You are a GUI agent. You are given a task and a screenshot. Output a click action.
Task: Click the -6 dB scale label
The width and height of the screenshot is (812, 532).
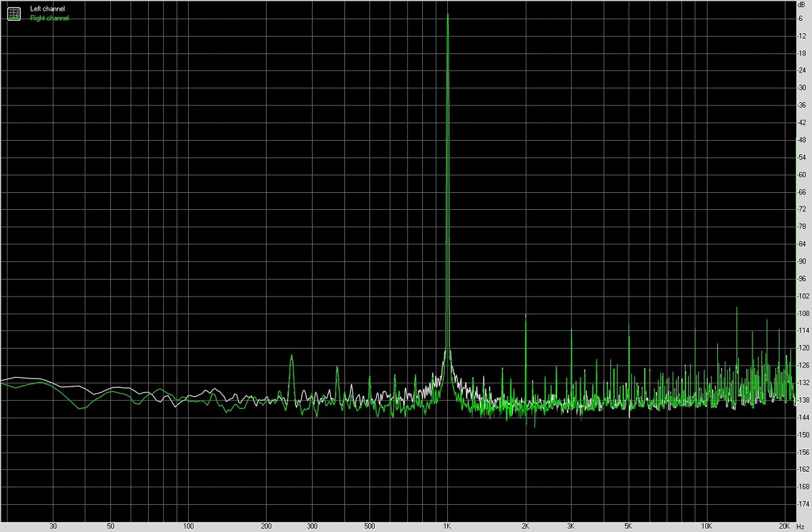point(801,18)
